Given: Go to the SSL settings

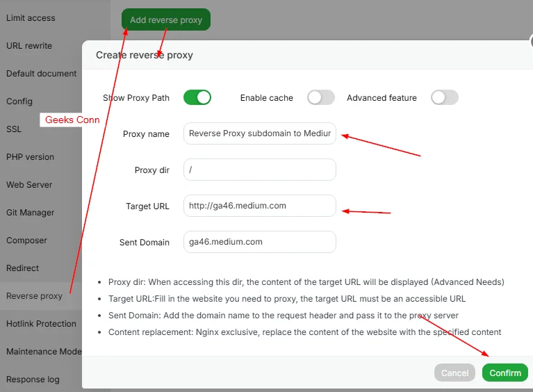Looking at the screenshot, I should [14, 129].
